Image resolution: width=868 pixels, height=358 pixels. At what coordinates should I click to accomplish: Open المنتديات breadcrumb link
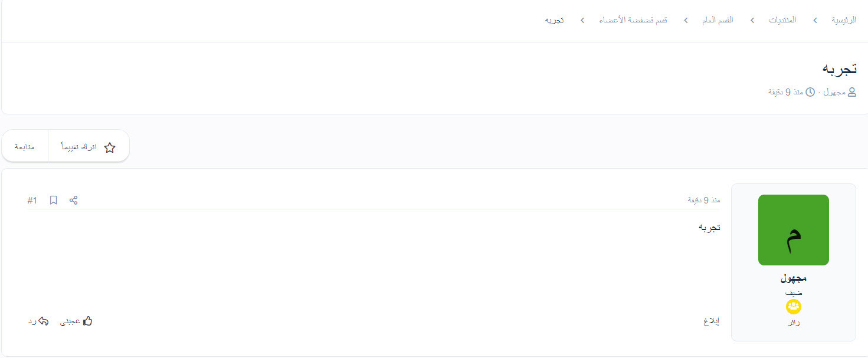782,20
